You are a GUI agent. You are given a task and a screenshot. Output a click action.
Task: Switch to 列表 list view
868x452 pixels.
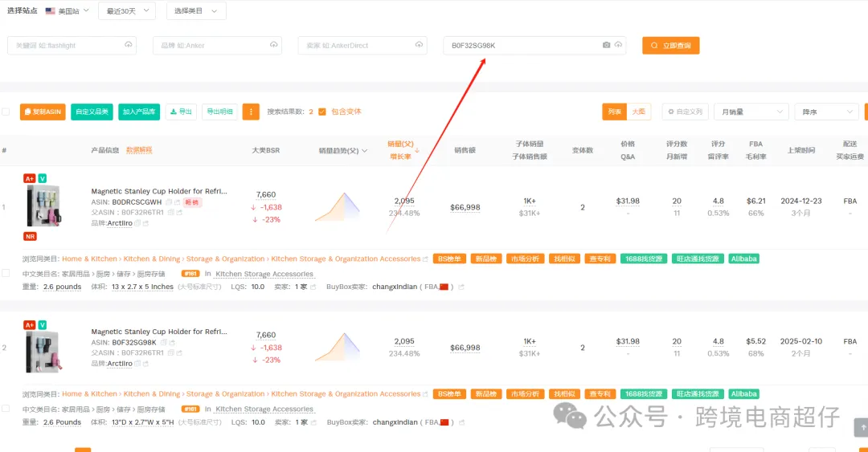[x=615, y=112]
